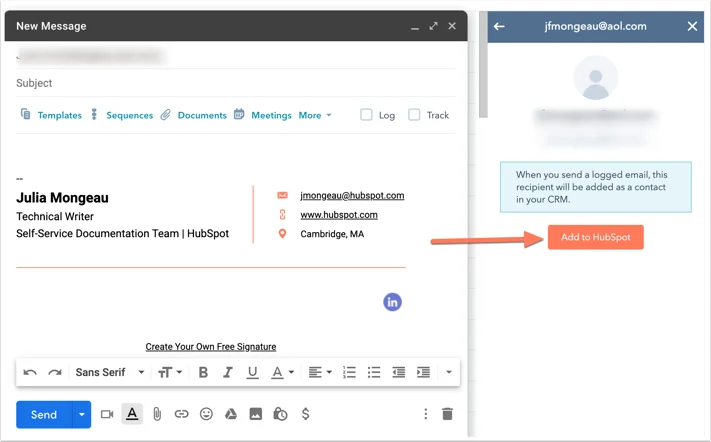711x442 pixels.
Task: Attach files with the paperclip icon
Action: pos(157,414)
